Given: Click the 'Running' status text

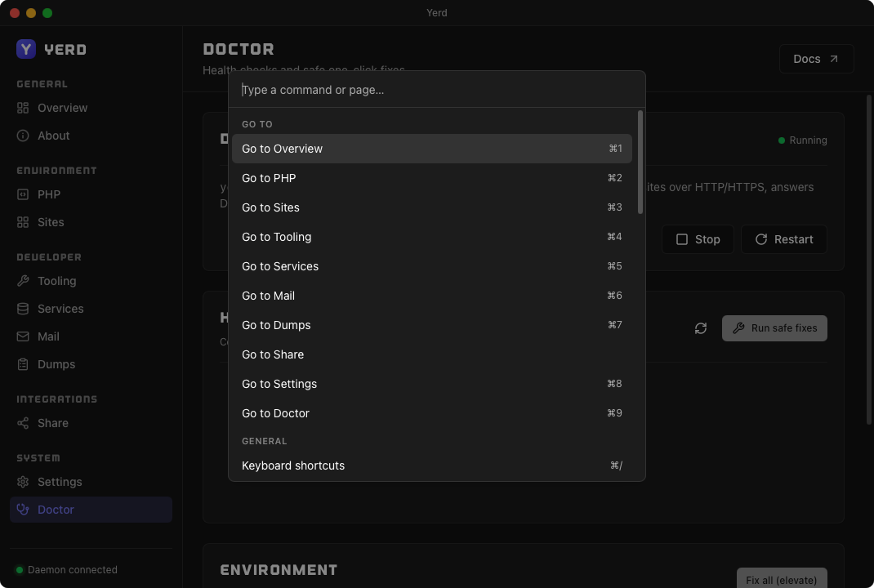Looking at the screenshot, I should (808, 140).
